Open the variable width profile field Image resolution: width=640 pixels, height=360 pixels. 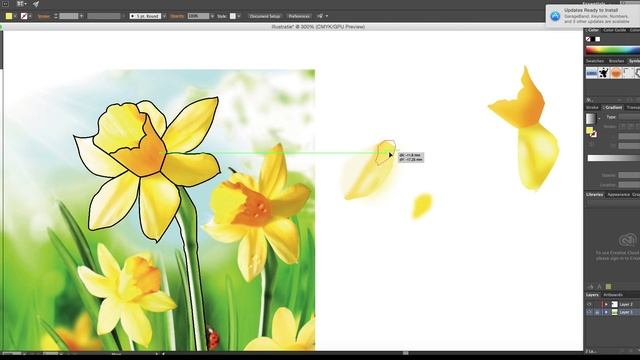(104, 16)
